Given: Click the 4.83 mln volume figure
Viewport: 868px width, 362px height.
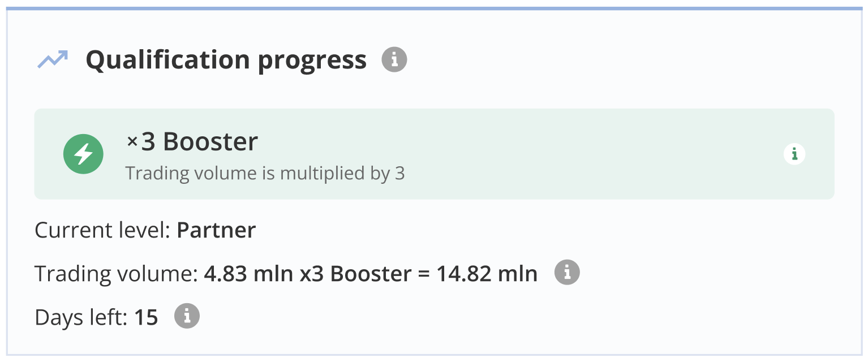Looking at the screenshot, I should click(248, 274).
